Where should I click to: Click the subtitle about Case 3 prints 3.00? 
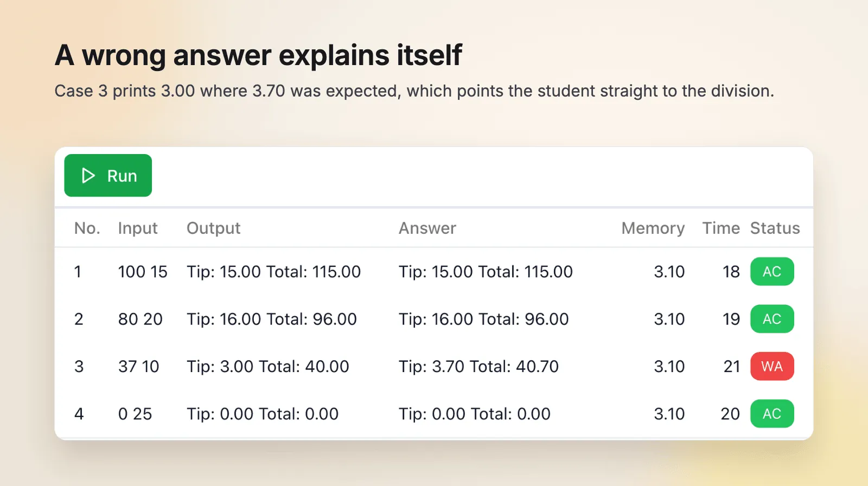click(414, 91)
